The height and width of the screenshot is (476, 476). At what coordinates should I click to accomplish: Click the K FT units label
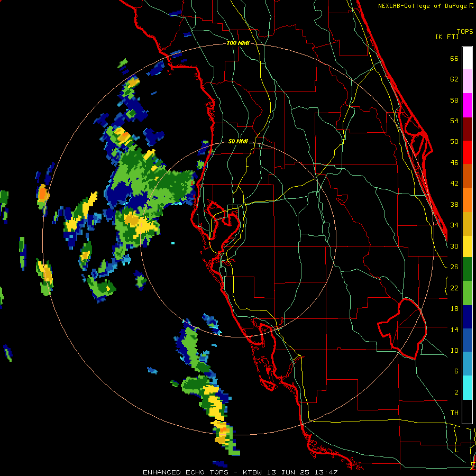447,37
